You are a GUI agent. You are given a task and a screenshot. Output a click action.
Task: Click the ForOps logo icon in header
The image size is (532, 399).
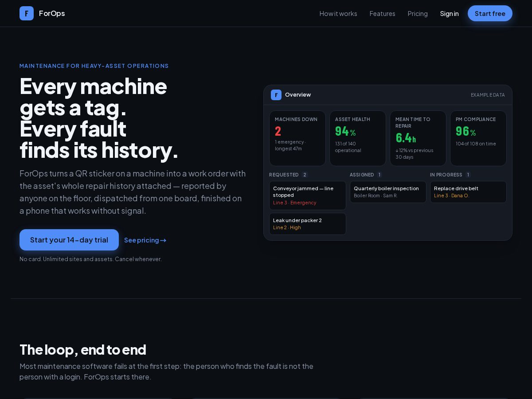pyautogui.click(x=27, y=13)
